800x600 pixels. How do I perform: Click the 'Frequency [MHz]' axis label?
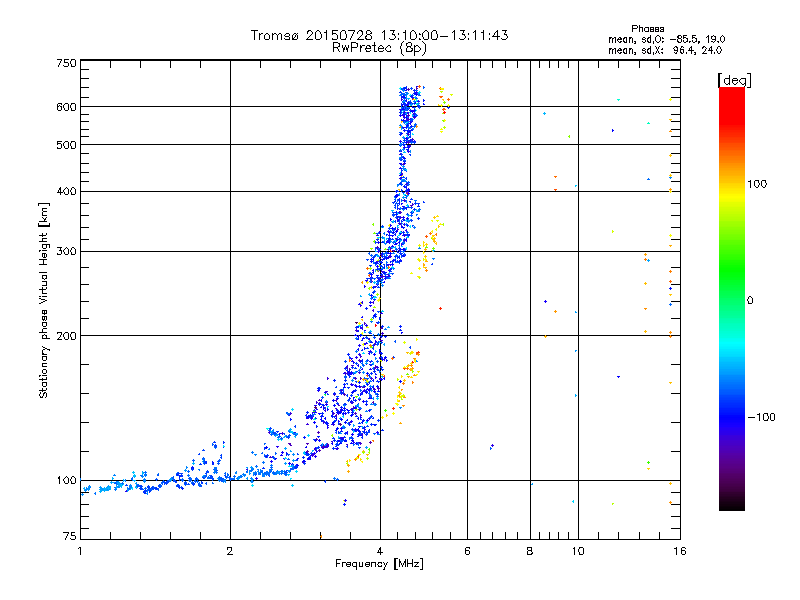pyautogui.click(x=379, y=564)
